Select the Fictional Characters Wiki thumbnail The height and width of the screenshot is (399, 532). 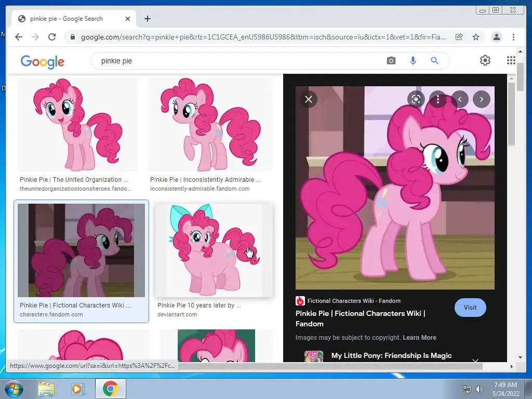point(81,250)
